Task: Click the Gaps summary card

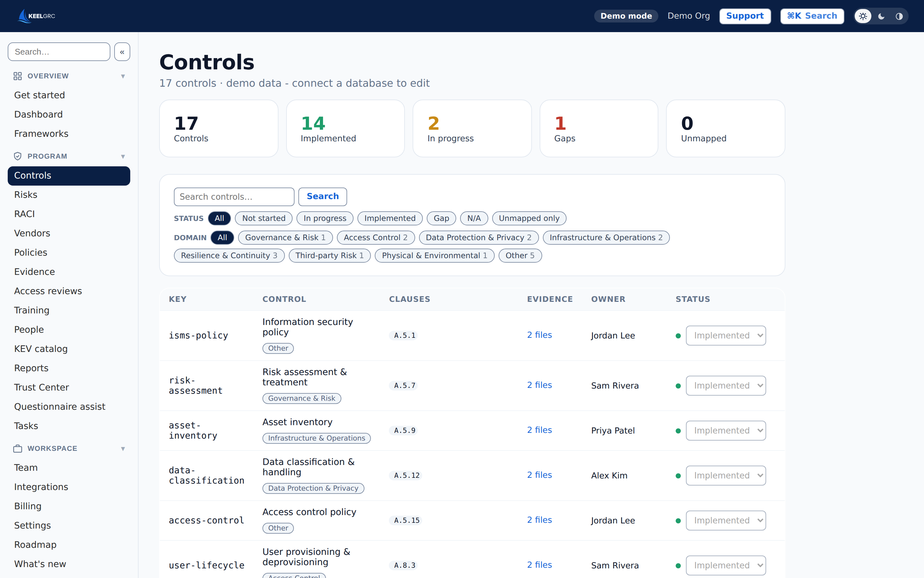Action: (x=599, y=128)
